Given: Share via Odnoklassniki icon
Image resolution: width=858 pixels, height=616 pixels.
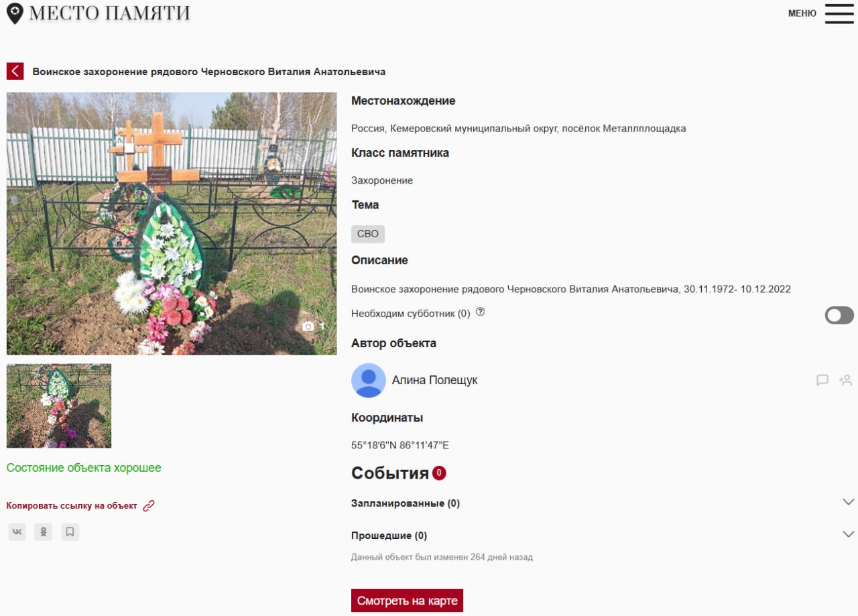Looking at the screenshot, I should [43, 532].
